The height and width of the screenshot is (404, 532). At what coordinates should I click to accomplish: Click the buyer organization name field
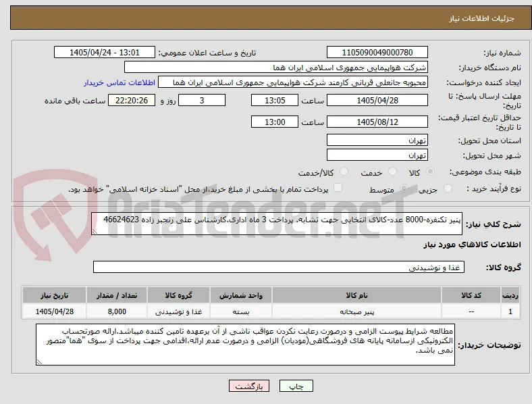(276, 67)
